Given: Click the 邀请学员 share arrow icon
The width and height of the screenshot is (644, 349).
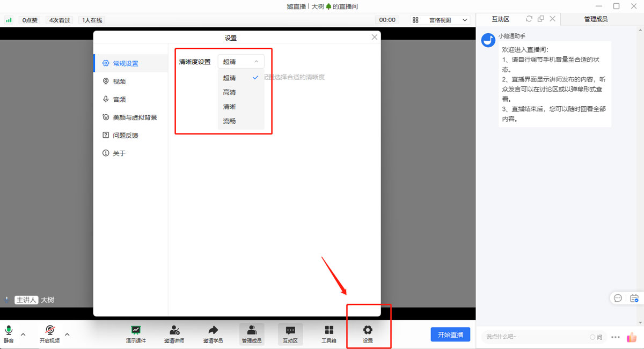Looking at the screenshot, I should 213,330.
